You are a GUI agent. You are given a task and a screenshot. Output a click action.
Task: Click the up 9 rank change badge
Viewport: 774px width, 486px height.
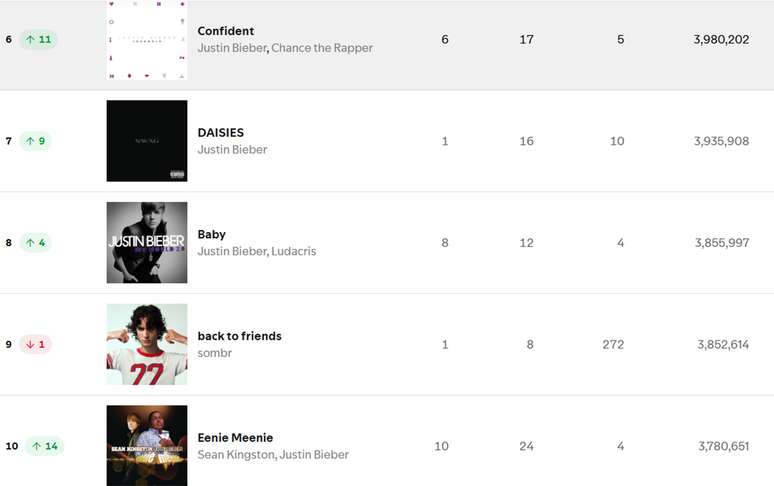35,141
